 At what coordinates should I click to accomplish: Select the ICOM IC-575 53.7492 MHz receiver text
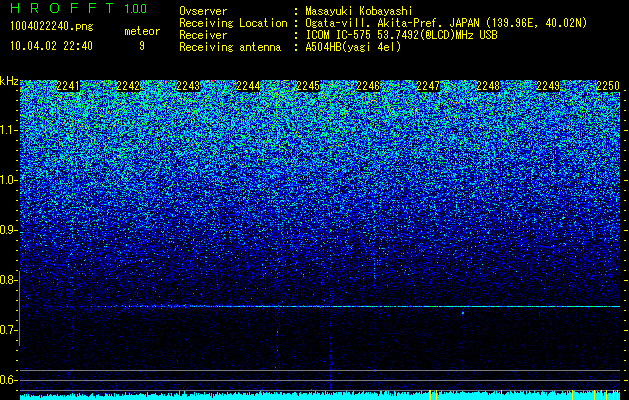[x=401, y=35]
